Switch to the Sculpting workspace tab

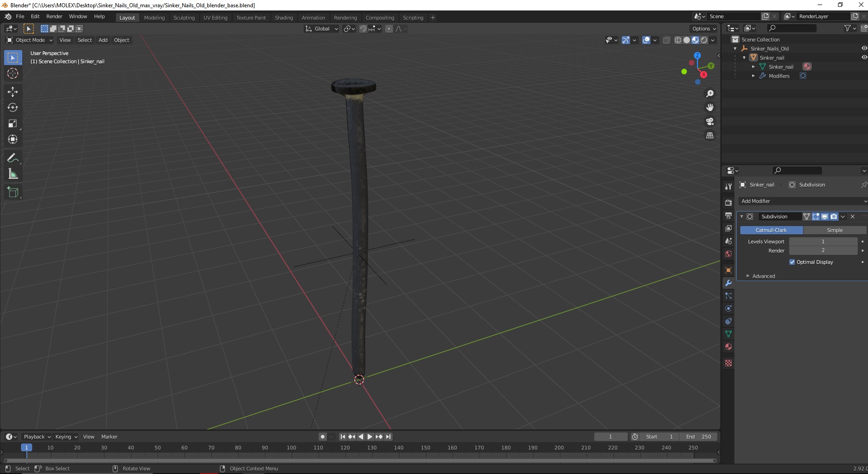[184, 18]
